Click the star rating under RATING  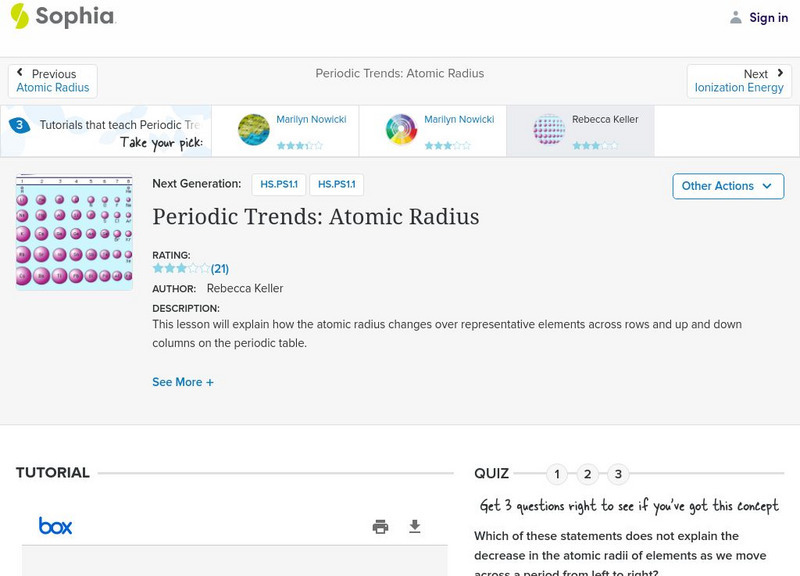click(181, 268)
